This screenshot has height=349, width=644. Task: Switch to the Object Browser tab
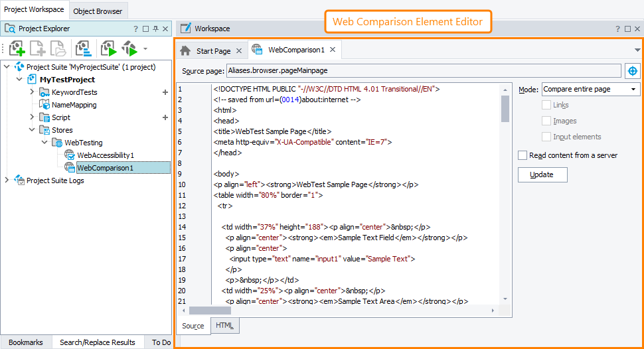pyautogui.click(x=98, y=11)
